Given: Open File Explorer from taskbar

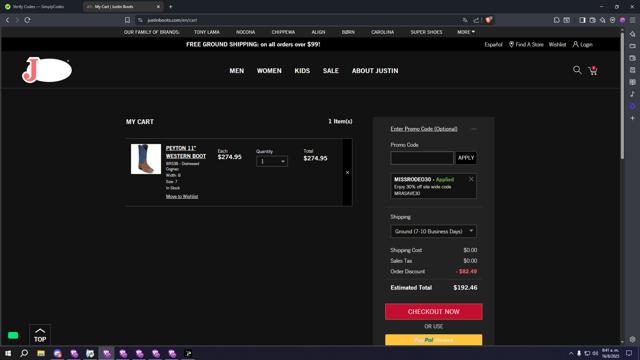Looking at the screenshot, I should 41,353.
